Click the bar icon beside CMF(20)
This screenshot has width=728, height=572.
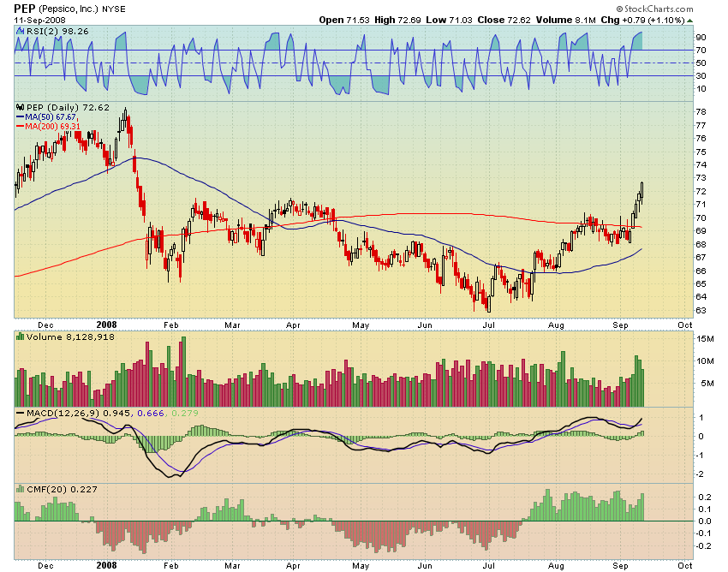(x=21, y=489)
